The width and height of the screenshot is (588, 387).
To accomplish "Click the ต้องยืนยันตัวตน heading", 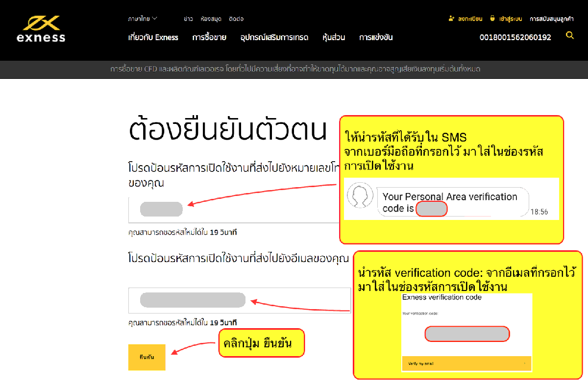I will [227, 130].
